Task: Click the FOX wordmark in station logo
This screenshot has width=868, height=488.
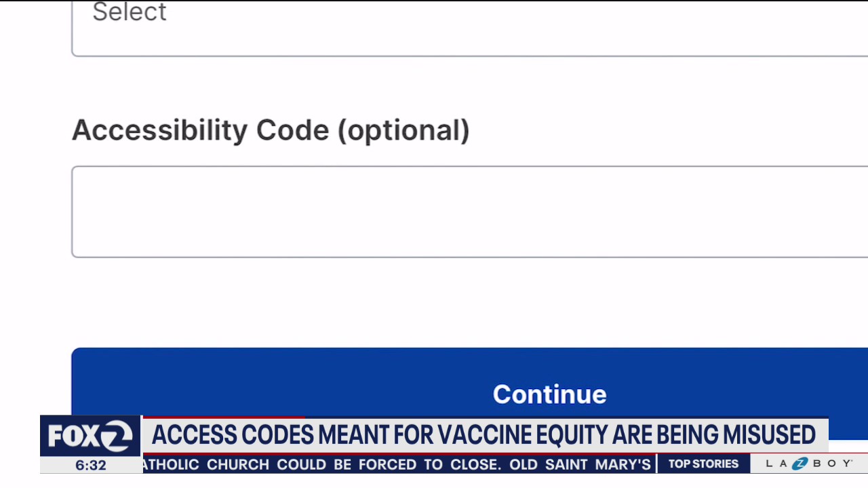Action: [x=75, y=436]
